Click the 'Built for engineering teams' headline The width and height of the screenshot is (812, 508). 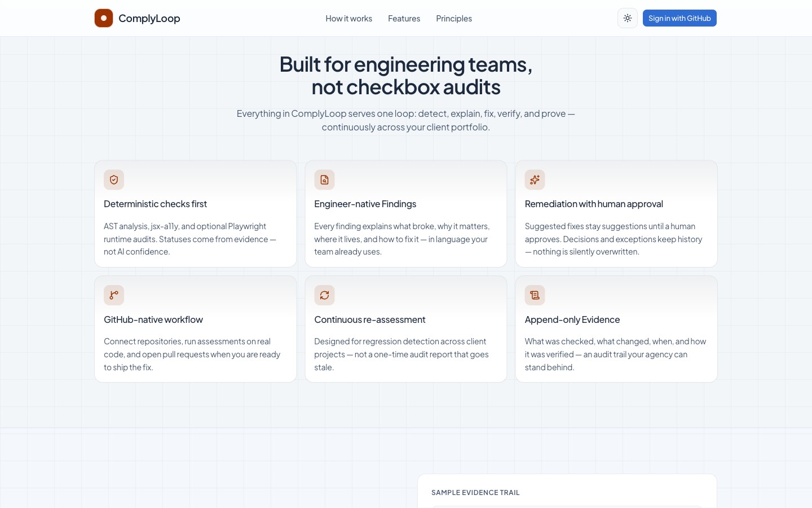click(x=406, y=76)
